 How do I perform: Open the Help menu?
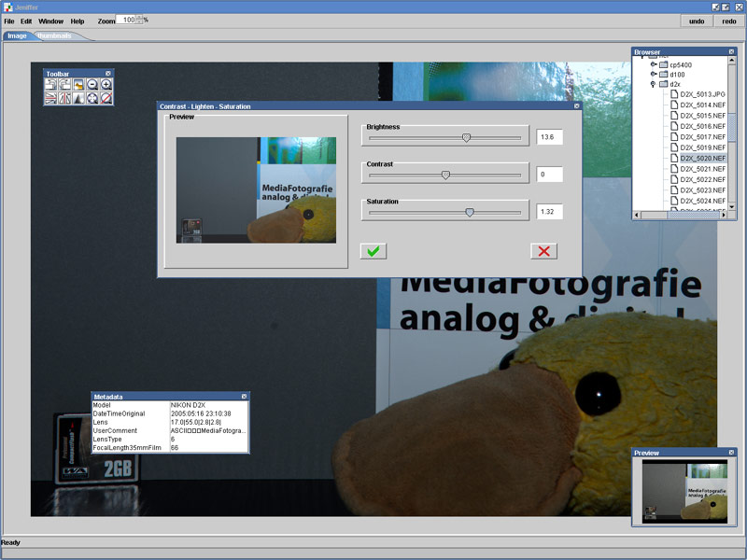click(78, 21)
